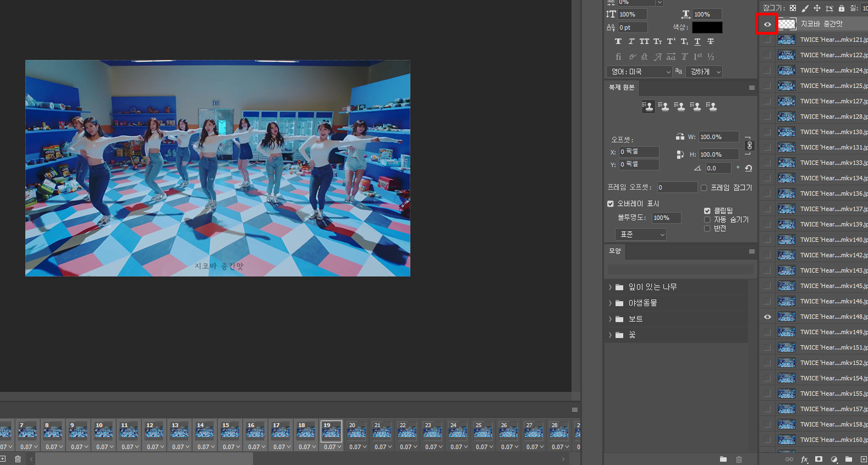Expand the 꽃 shapes folder
The width and height of the screenshot is (868, 465).
610,335
